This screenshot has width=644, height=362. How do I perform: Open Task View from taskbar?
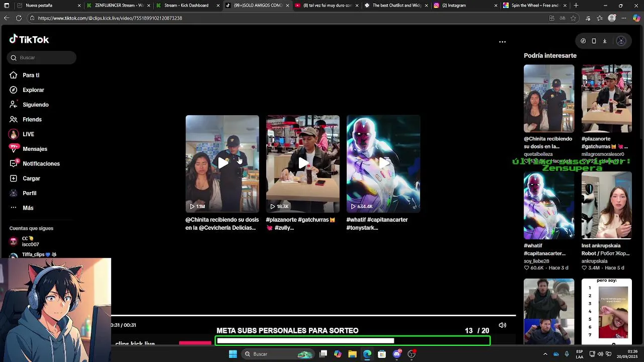tap(323, 354)
